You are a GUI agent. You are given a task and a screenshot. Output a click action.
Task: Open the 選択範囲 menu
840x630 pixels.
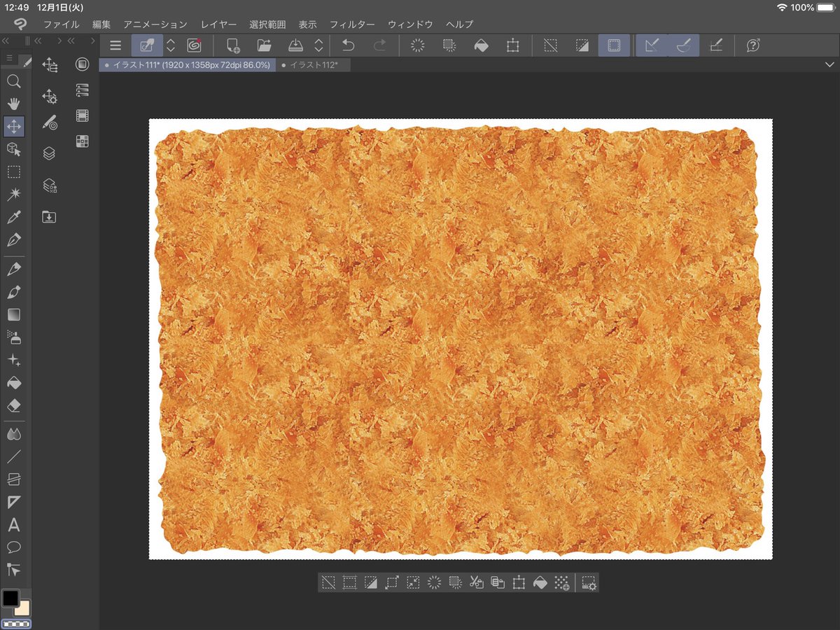click(267, 24)
